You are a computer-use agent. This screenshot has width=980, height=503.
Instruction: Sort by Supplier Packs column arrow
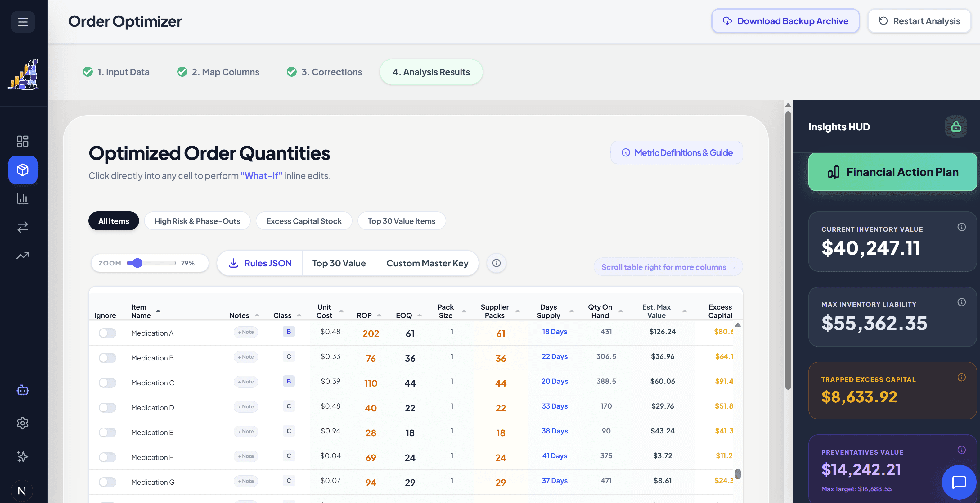(517, 311)
